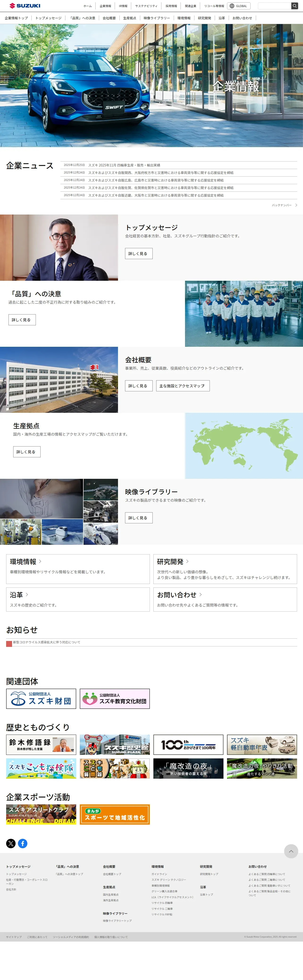Open news about 大阪府枚方市 support agreement
Screen dimensions: 303x980
pos(161,173)
